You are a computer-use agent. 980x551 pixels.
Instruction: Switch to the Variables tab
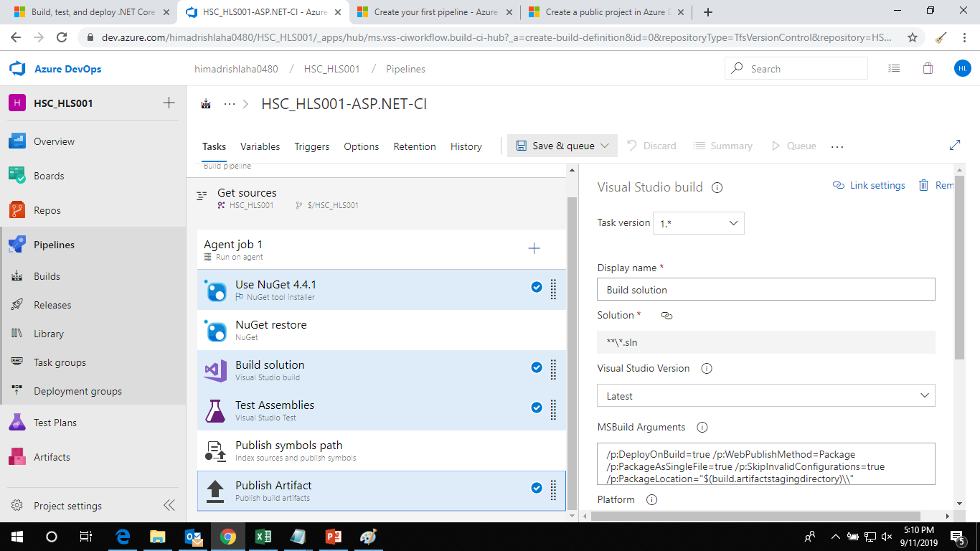260,146
